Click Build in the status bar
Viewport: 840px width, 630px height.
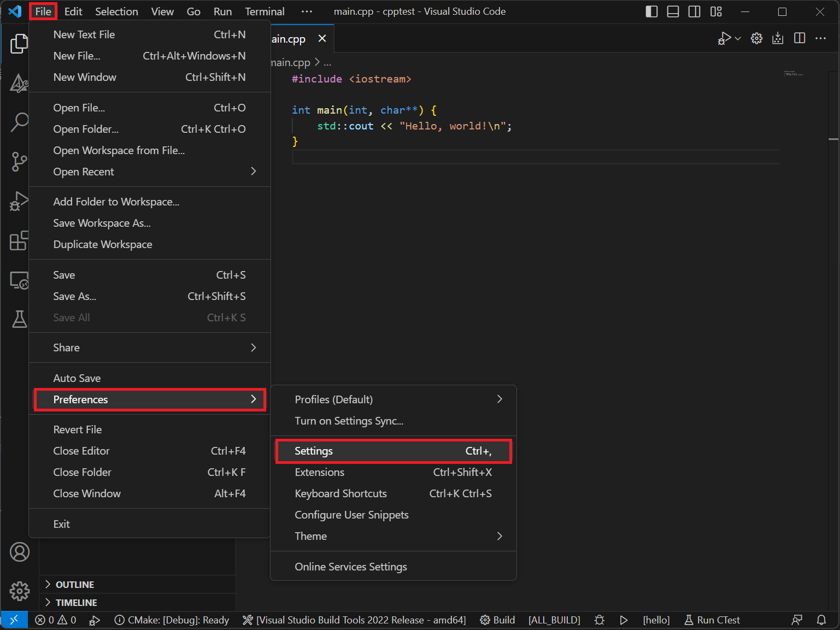[497, 620]
